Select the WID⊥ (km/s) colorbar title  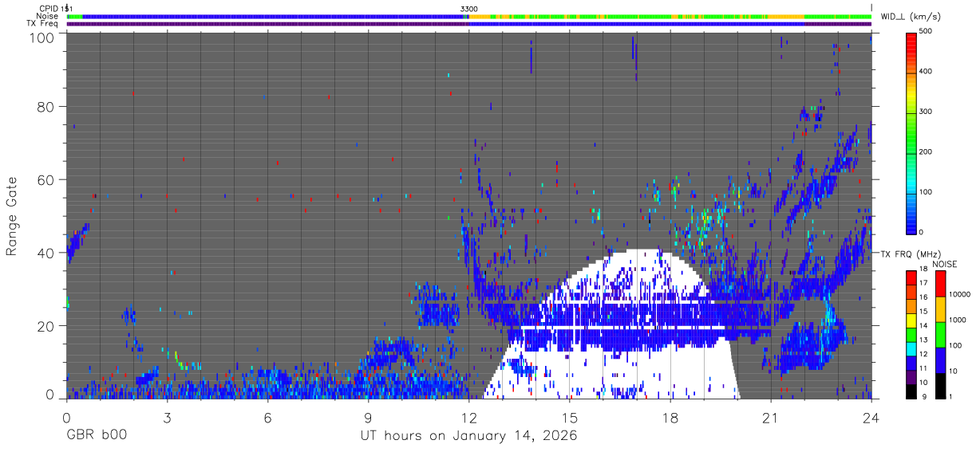tap(910, 16)
